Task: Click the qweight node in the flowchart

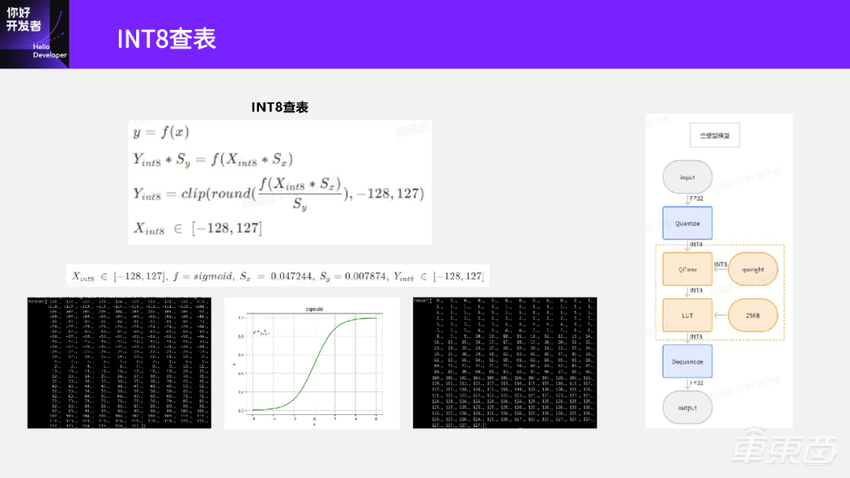Action: pos(752,269)
